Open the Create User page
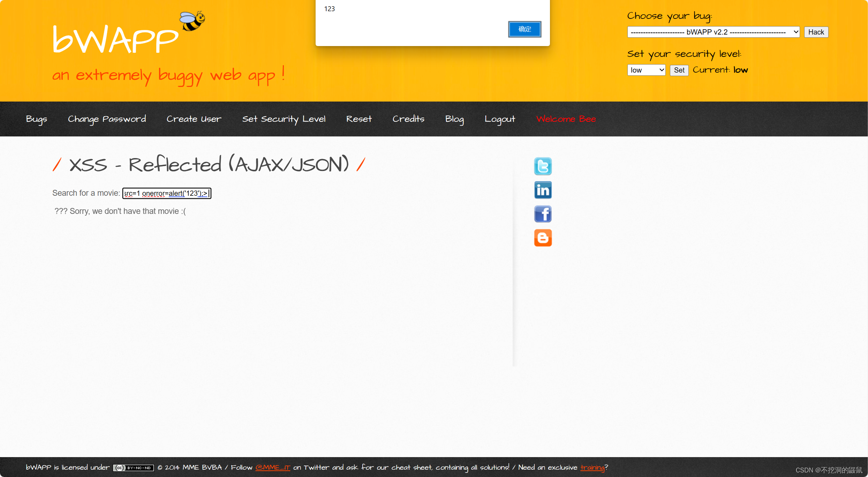Screen dimensions: 868x477 tap(194, 119)
